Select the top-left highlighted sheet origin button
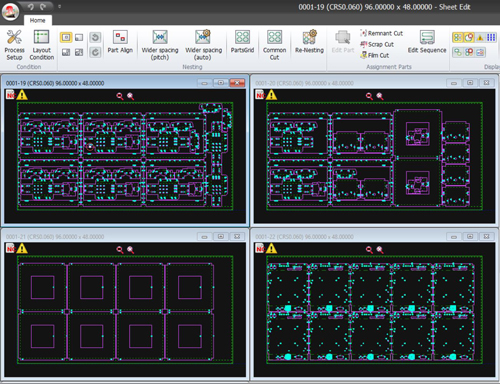Screen dimensions: 500x384 (66, 37)
